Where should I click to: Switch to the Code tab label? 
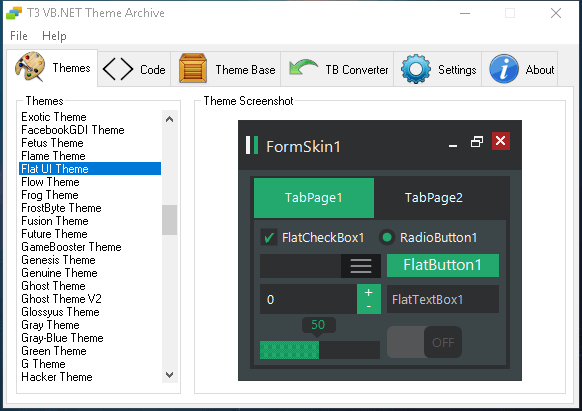pyautogui.click(x=153, y=70)
